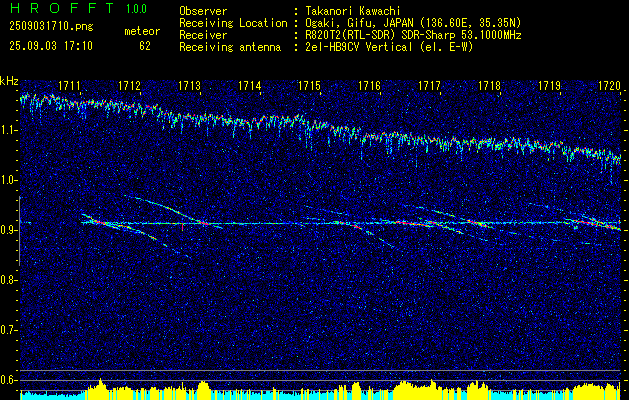Click the gray vertical range bar beside 0.9 kHz
The image size is (629, 400).
tap(20, 231)
